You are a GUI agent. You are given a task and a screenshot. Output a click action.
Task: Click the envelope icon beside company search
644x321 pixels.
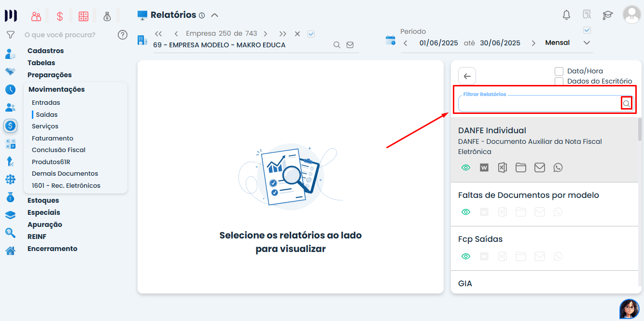point(350,44)
